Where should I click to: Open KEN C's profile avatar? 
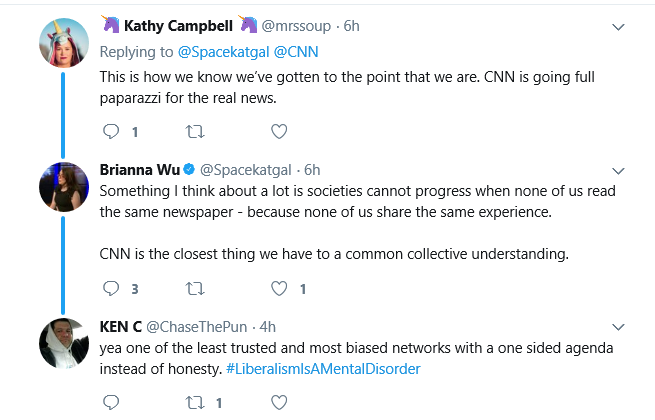coord(64,343)
